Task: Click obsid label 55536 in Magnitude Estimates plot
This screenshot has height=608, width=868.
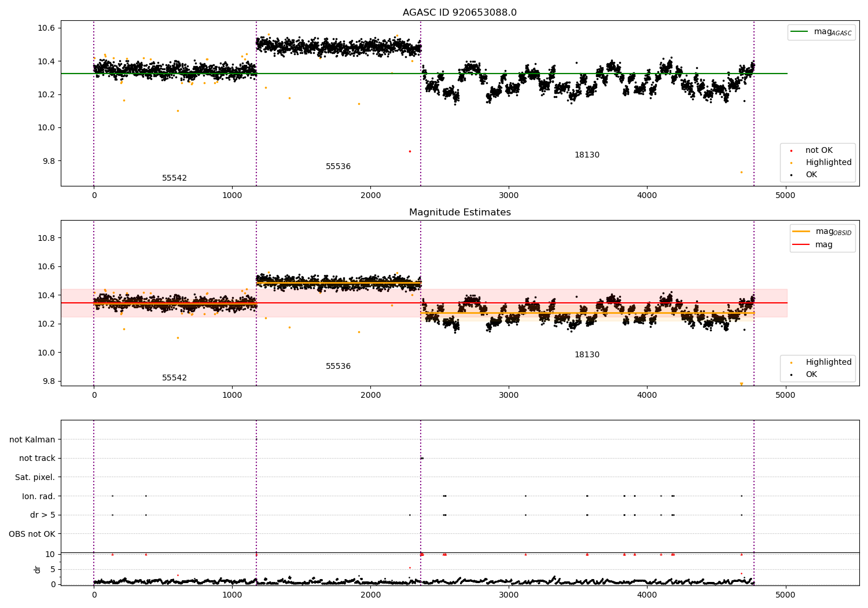Action: click(x=338, y=367)
